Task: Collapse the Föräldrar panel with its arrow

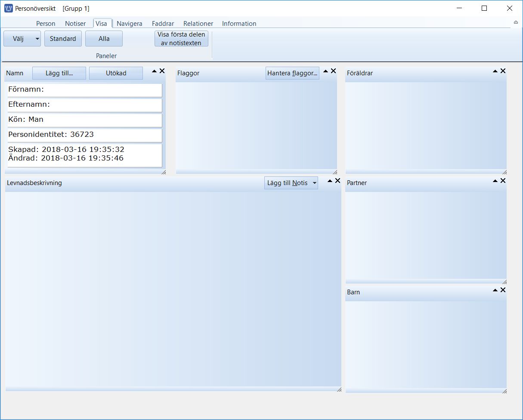Action: 495,71
